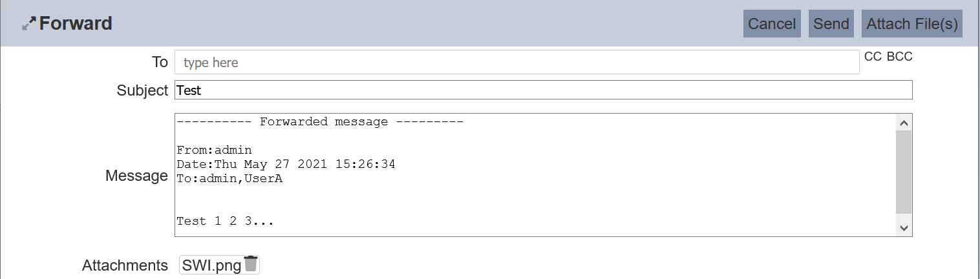This screenshot has height=279, width=980.
Task: Open the SWI.png attachment
Action: pyautogui.click(x=211, y=265)
